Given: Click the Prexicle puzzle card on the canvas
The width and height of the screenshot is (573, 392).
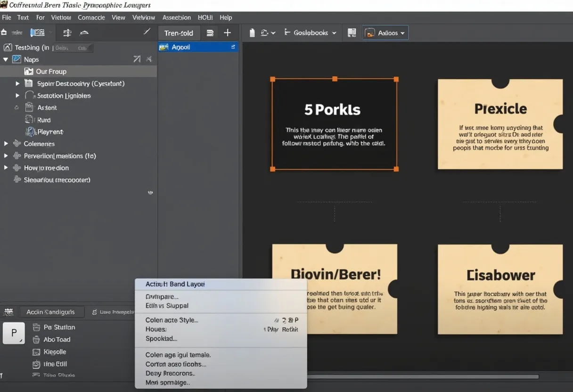Looking at the screenshot, I should click(x=500, y=123).
